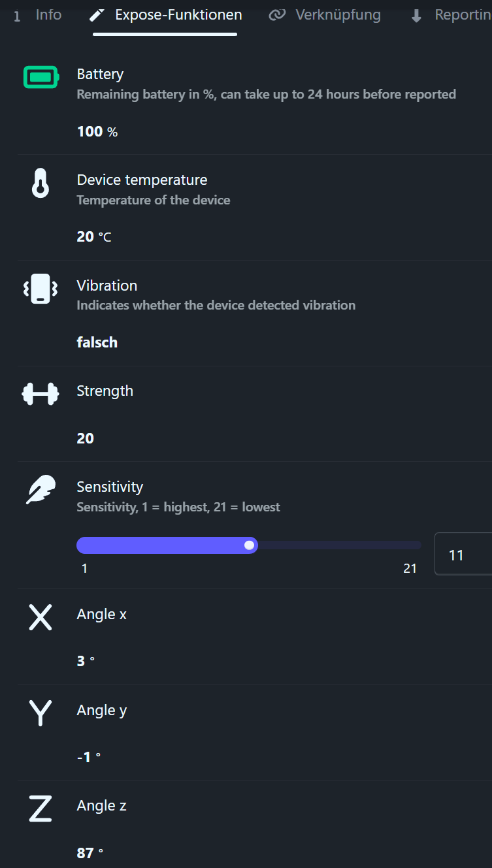The height and width of the screenshot is (868, 492).
Task: Click the unfilled part of Sensitivity slider
Action: (340, 545)
